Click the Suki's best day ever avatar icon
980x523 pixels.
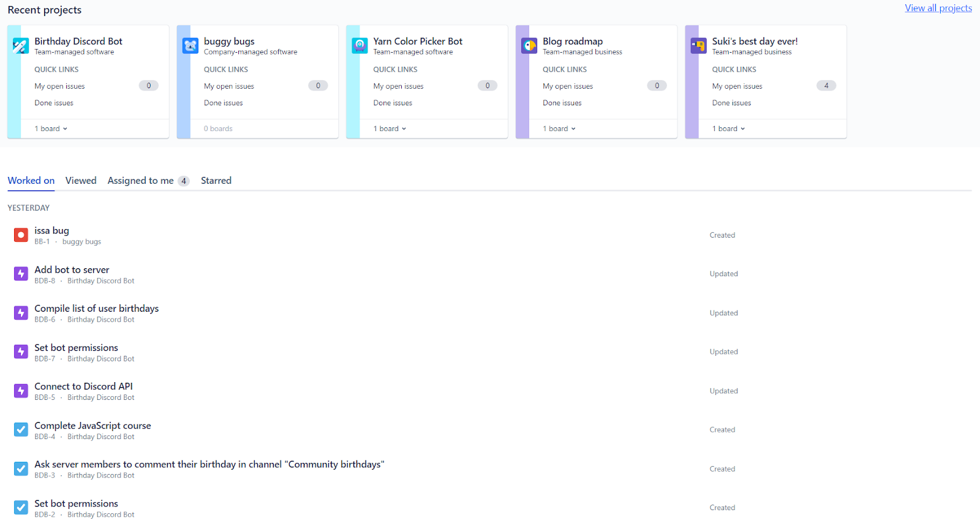(699, 46)
